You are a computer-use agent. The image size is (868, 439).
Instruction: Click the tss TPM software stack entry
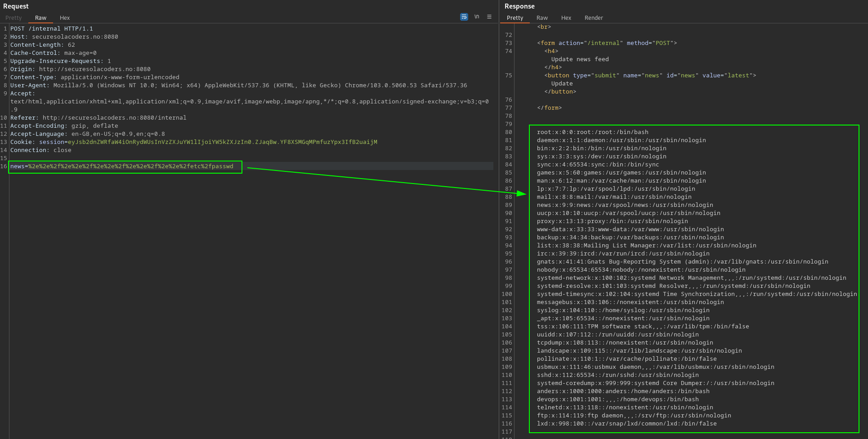pos(643,327)
